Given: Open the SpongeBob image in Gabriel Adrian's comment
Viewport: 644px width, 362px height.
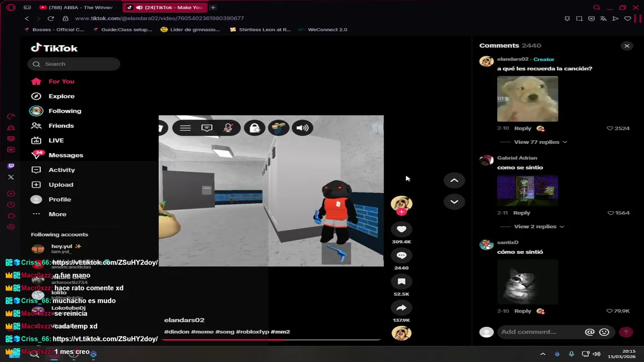Looking at the screenshot, I should pos(527,191).
